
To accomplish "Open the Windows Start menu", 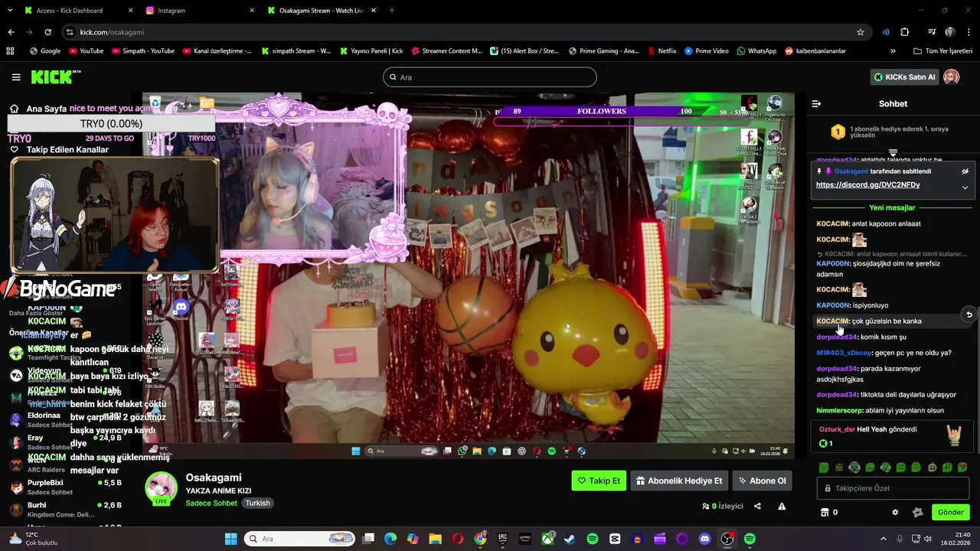I will (230, 539).
